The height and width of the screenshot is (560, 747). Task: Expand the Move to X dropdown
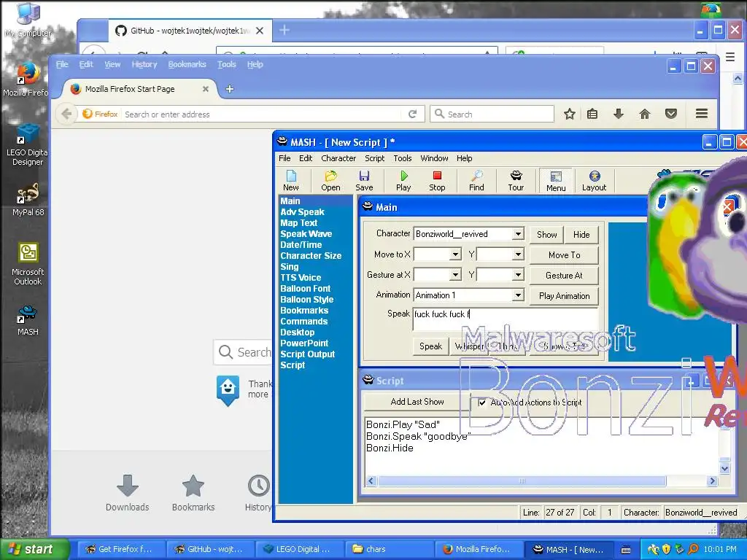point(455,254)
